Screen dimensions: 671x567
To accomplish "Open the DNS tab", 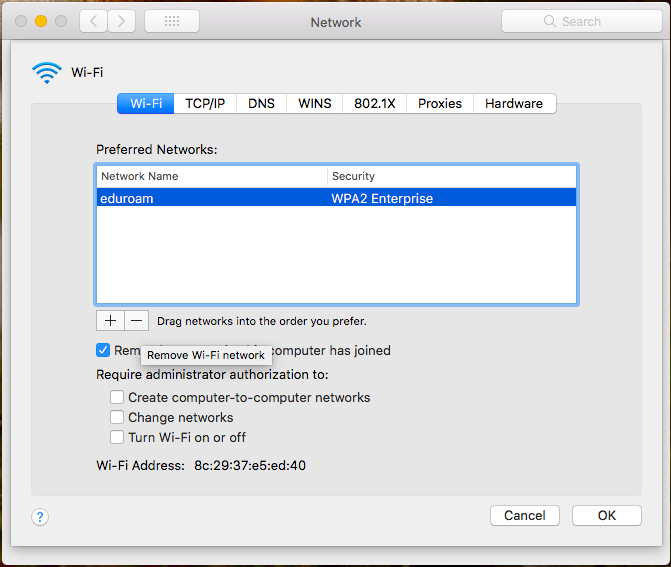I will coord(261,104).
